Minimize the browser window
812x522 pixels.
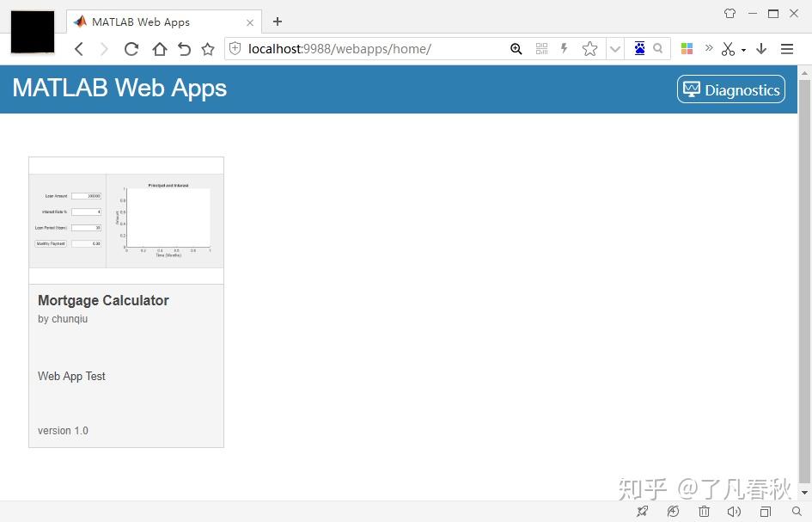pos(753,14)
